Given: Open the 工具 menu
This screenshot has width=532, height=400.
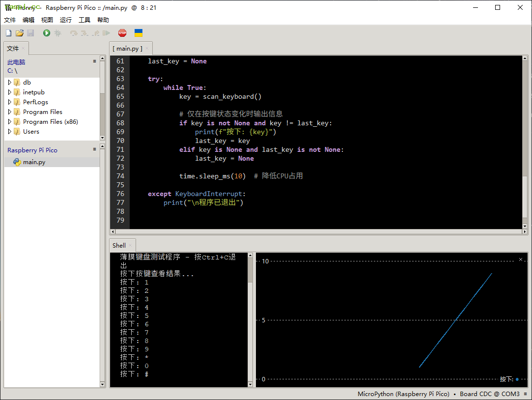Looking at the screenshot, I should click(x=84, y=20).
